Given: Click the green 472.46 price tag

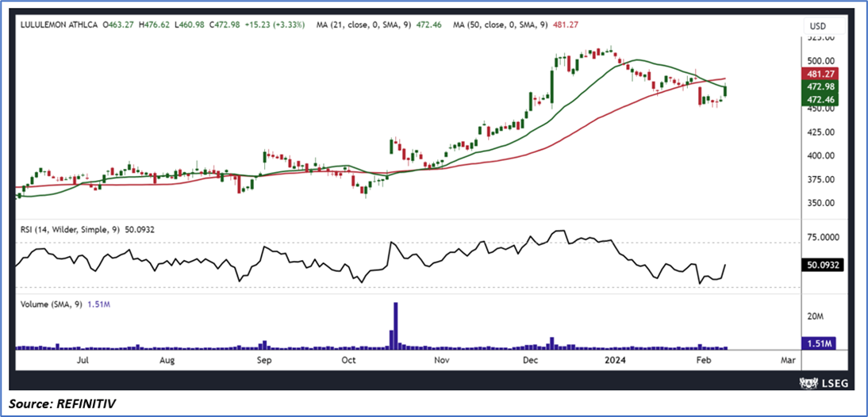Looking at the screenshot, I should (820, 100).
